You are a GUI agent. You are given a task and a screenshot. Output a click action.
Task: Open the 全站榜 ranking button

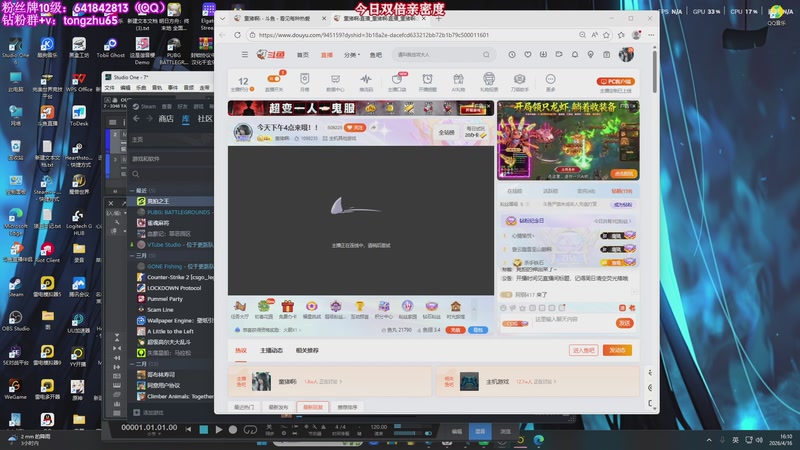[x=446, y=132]
